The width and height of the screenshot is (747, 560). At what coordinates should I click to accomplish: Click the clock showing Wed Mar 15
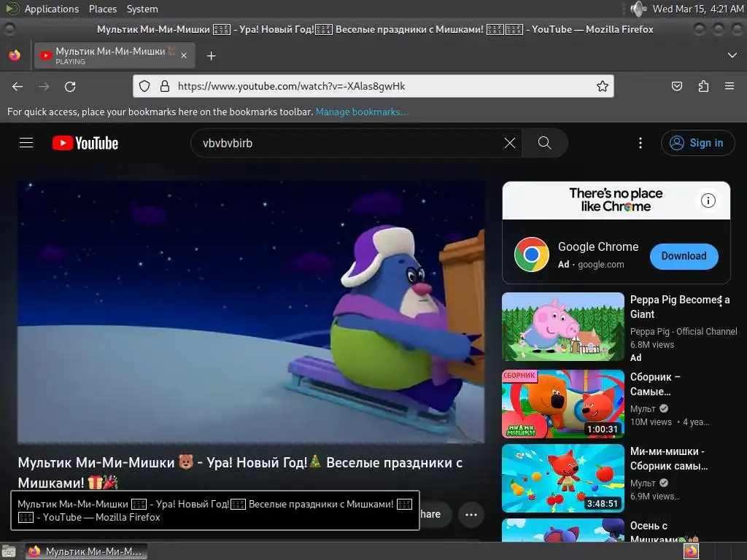[698, 9]
